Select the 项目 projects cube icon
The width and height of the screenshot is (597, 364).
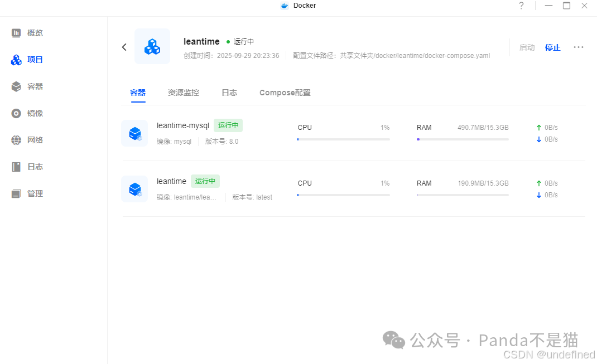pyautogui.click(x=16, y=60)
